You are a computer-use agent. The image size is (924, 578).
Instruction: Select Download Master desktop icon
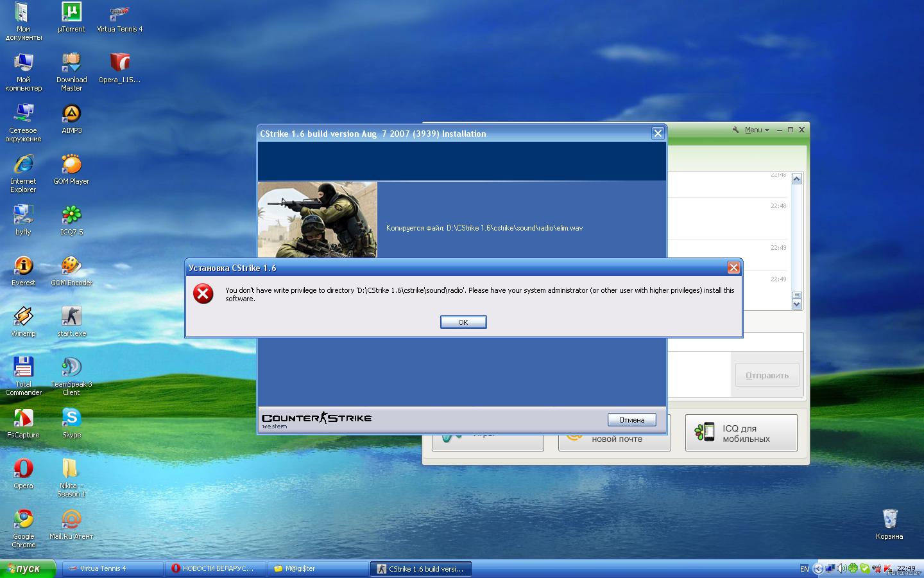coord(71,72)
